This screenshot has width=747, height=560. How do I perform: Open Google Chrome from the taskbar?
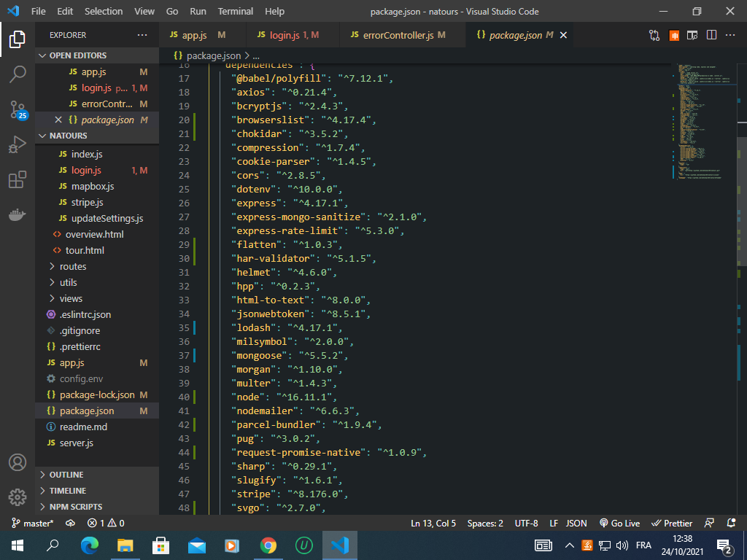point(268,545)
